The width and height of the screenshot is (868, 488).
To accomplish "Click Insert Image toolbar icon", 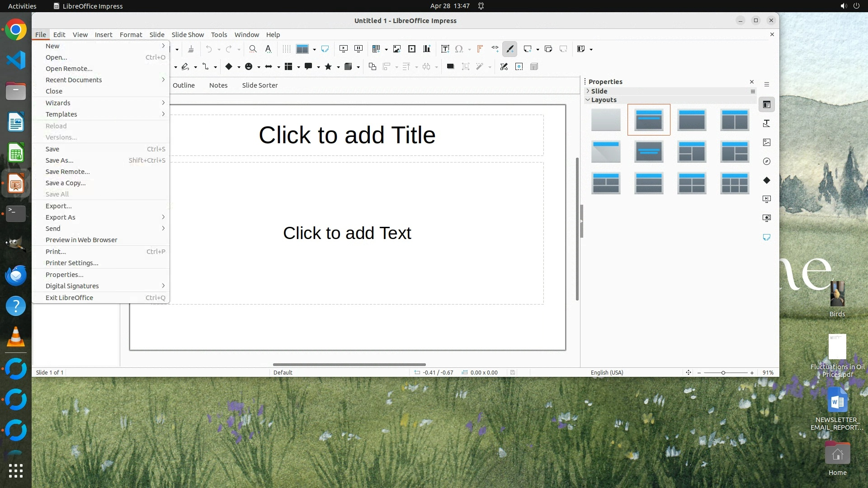I will click(x=397, y=49).
